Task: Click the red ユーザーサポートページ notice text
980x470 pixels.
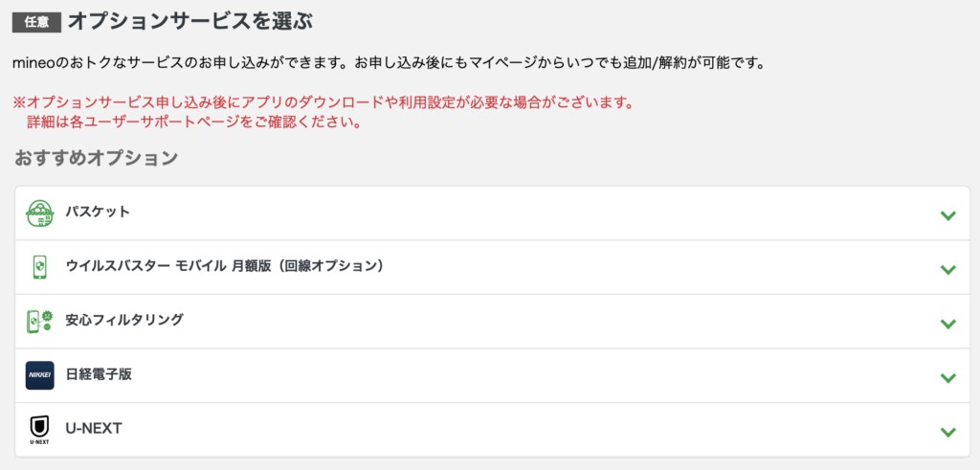Action: coord(193,122)
